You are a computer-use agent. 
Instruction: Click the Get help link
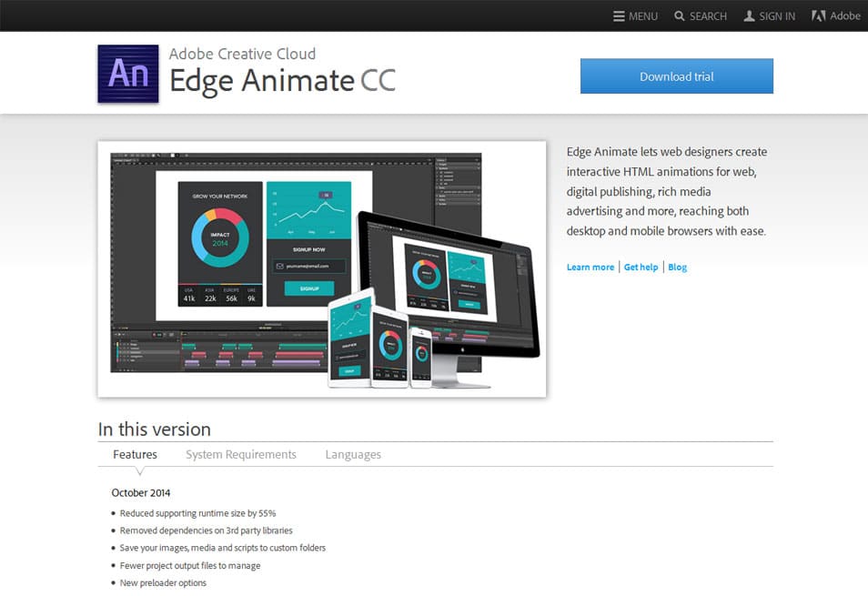tap(641, 267)
